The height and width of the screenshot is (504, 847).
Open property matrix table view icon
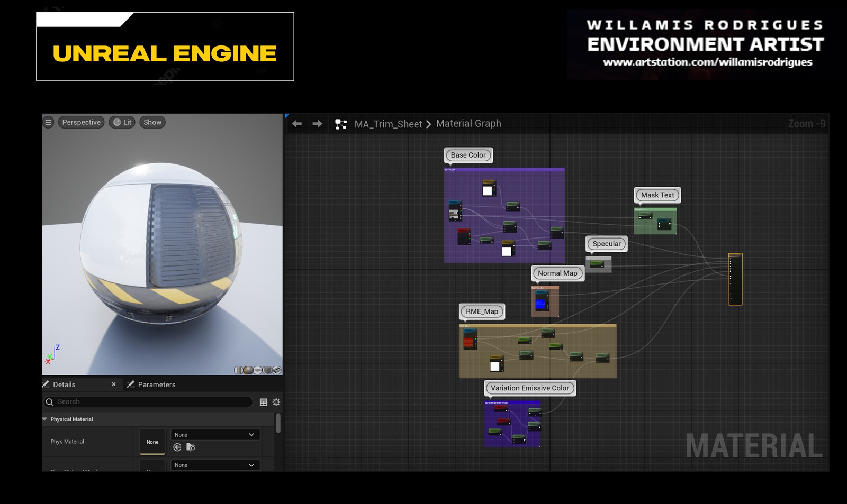coord(264,402)
